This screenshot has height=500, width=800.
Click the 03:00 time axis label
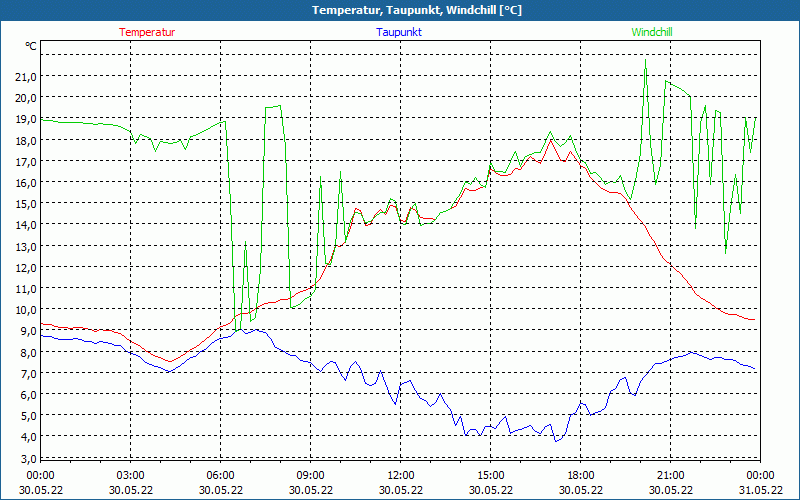[x=131, y=476]
